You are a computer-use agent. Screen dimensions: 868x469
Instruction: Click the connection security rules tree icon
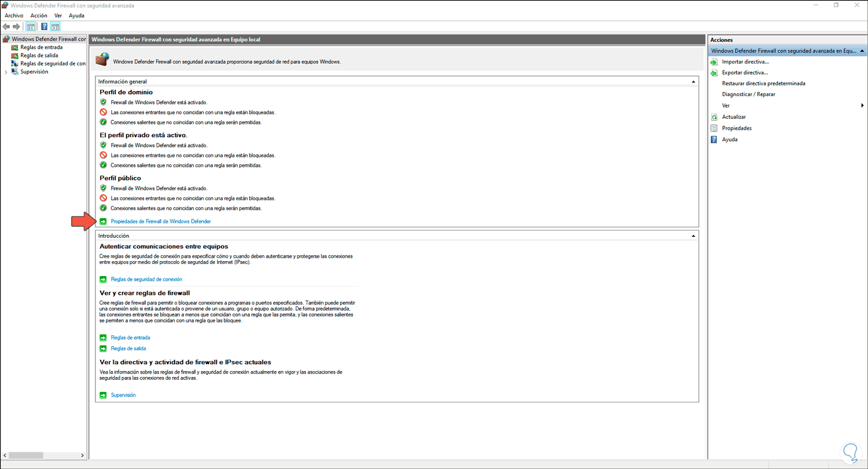point(15,64)
